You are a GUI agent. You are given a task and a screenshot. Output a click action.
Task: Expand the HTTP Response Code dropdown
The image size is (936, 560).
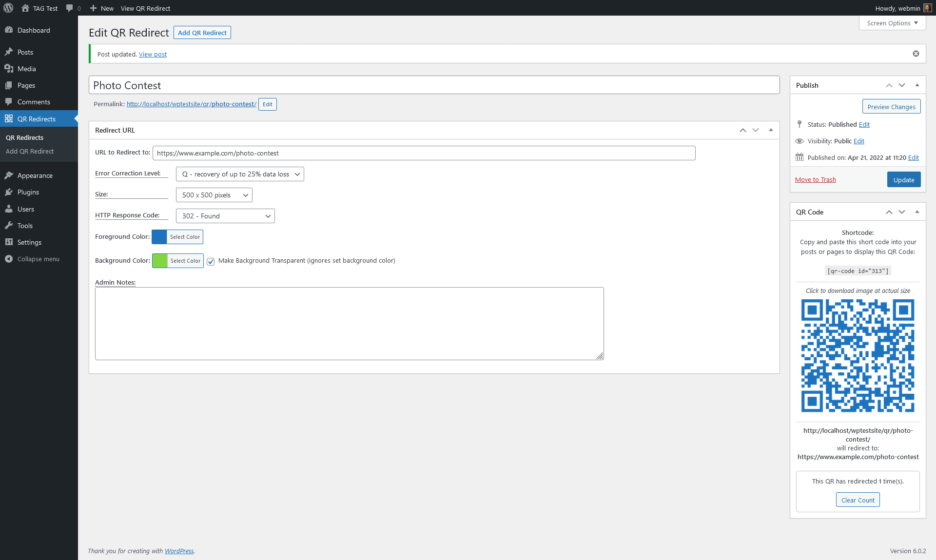[225, 215]
